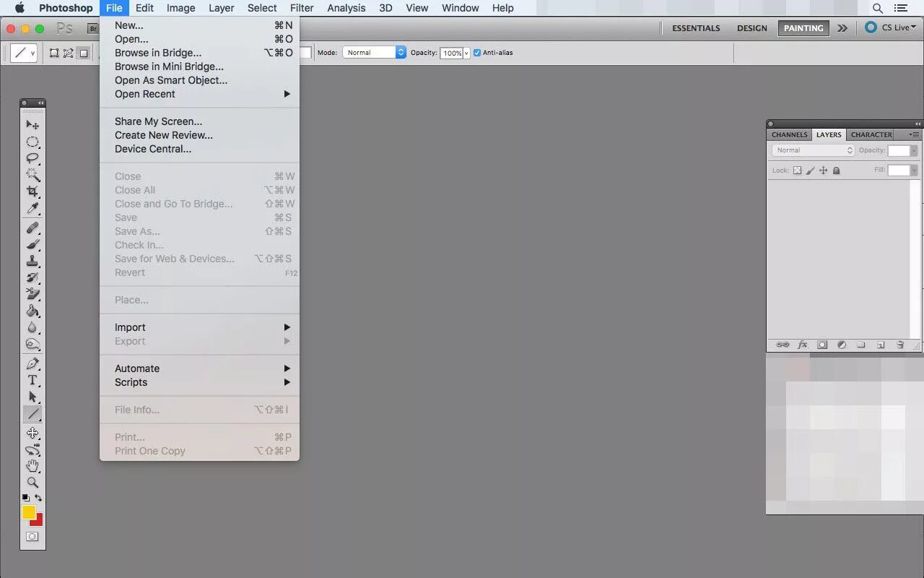Select the Move tool

click(x=32, y=125)
